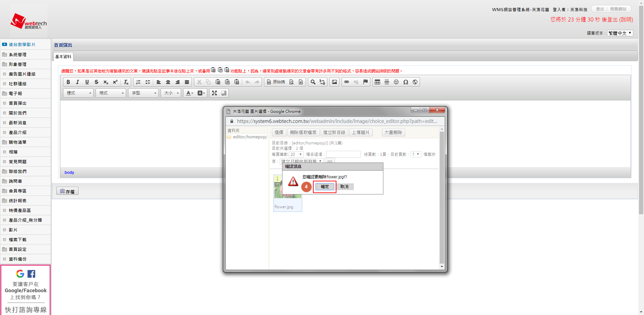The image size is (644, 315).
Task: Open the smiley emoticon picker
Action: coord(396,82)
